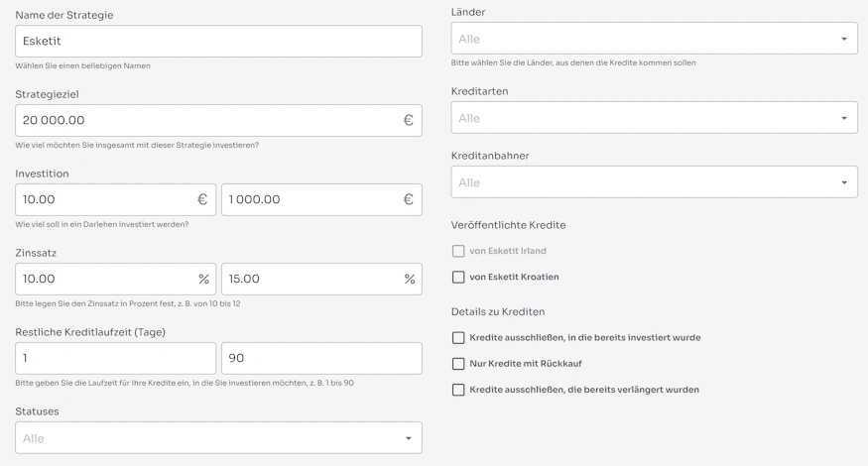The width and height of the screenshot is (868, 466).
Task: Focus the strategy name field containing 'Esketit'
Action: point(218,42)
